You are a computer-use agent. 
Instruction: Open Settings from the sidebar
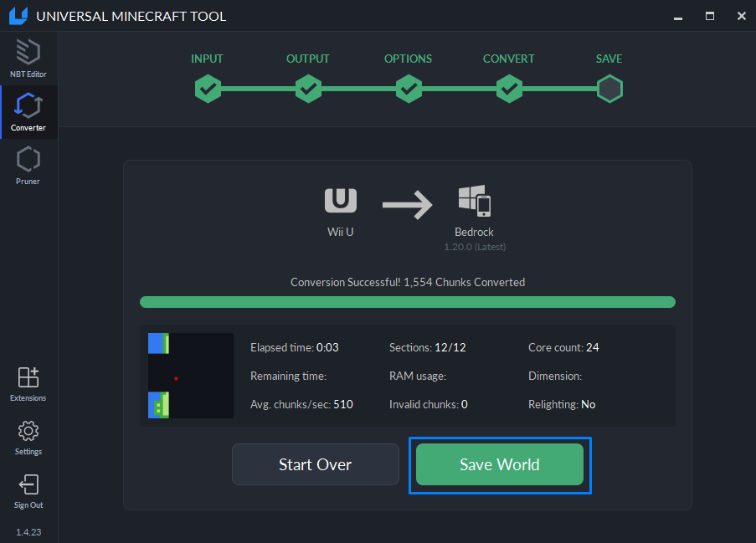(x=28, y=438)
